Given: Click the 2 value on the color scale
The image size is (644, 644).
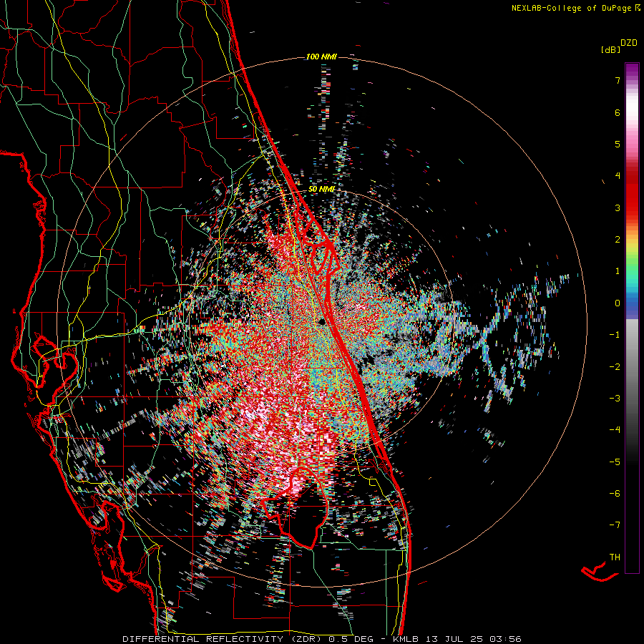Looking at the screenshot, I should 618,240.
